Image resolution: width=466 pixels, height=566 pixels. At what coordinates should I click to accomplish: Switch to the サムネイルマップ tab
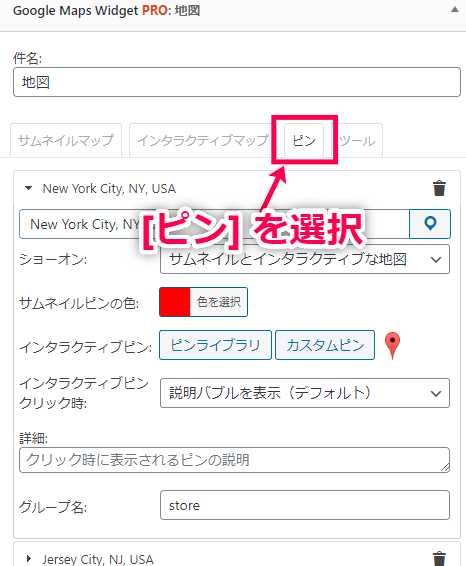coord(66,140)
